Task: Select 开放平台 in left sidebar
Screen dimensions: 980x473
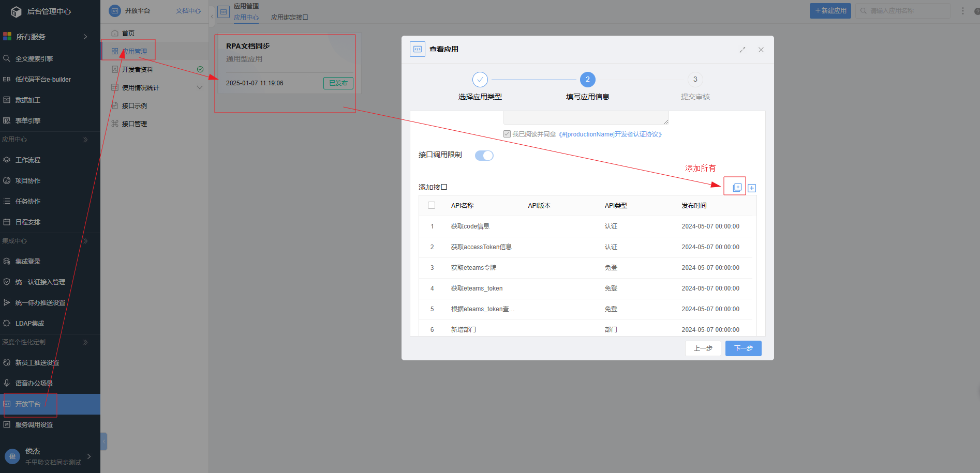Action: pos(50,404)
